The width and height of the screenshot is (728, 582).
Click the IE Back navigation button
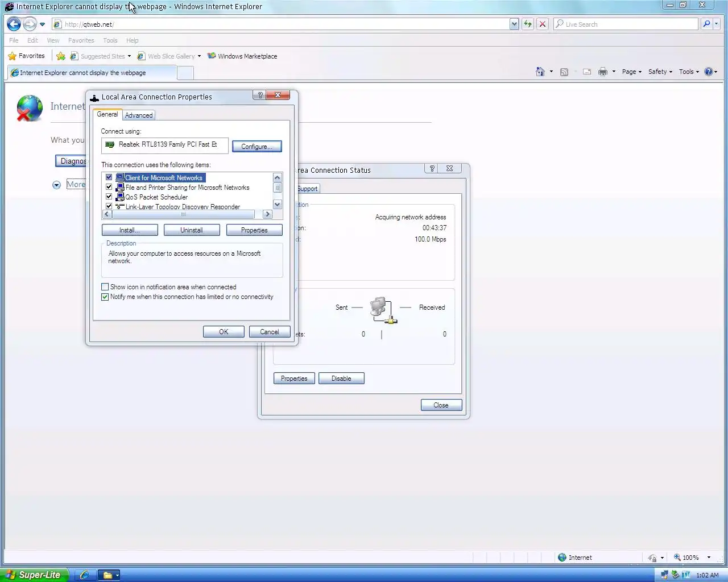point(14,24)
